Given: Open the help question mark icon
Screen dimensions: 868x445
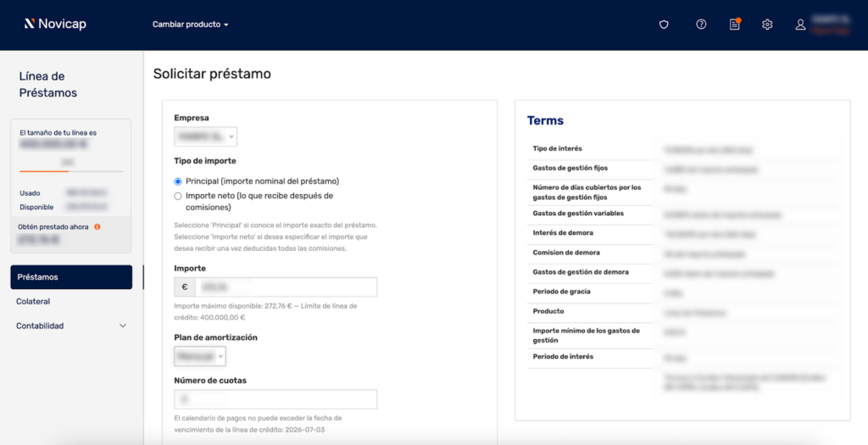Looking at the screenshot, I should [701, 25].
